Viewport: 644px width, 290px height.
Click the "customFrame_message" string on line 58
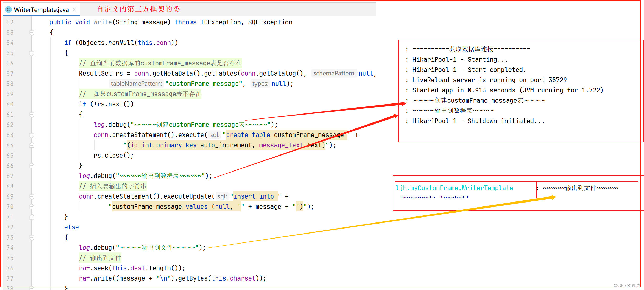tap(204, 84)
